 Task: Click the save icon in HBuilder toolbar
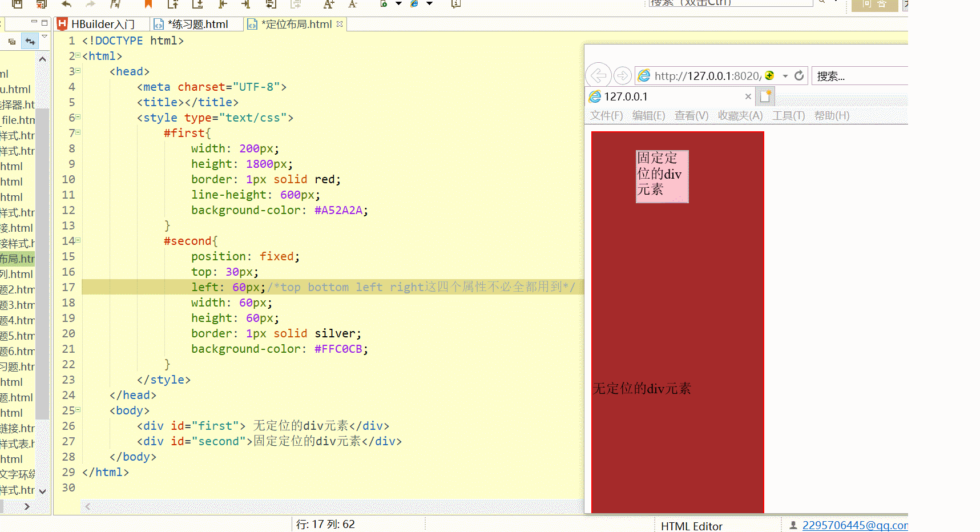17,3
